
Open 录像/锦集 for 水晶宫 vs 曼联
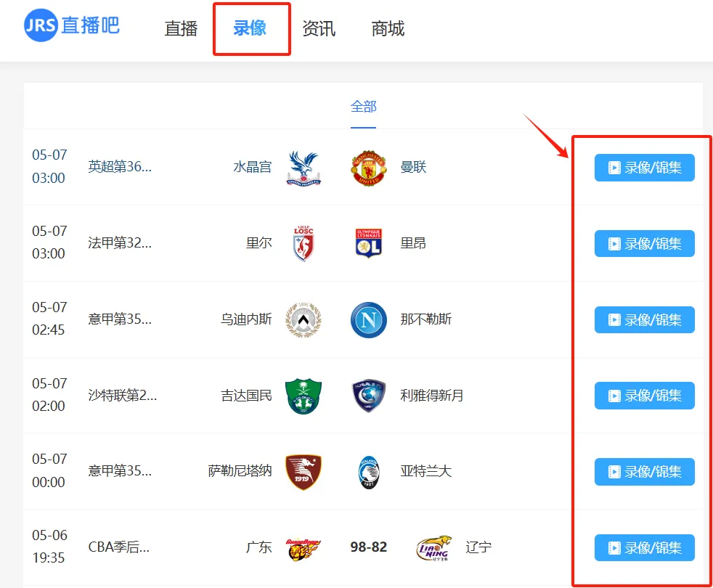[x=644, y=168]
